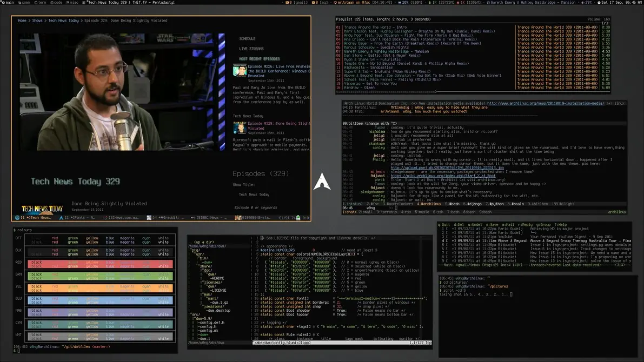
Task: Select tmux window 2:email
Action: click(x=366, y=212)
